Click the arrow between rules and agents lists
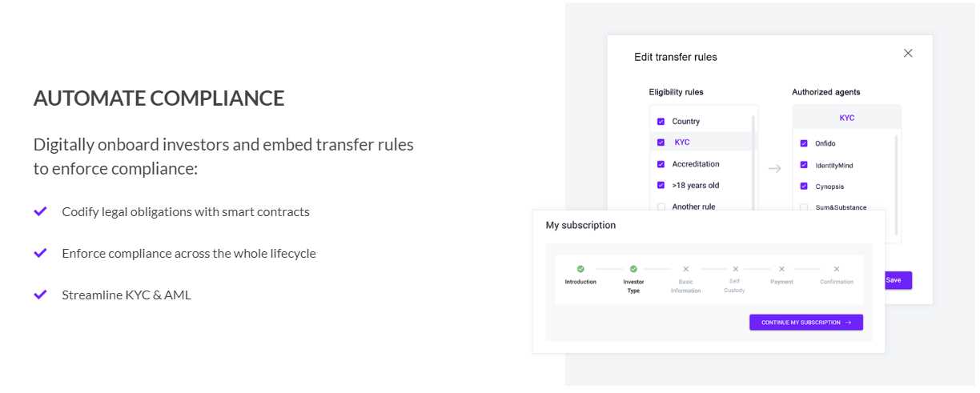The image size is (980, 393). point(774,168)
